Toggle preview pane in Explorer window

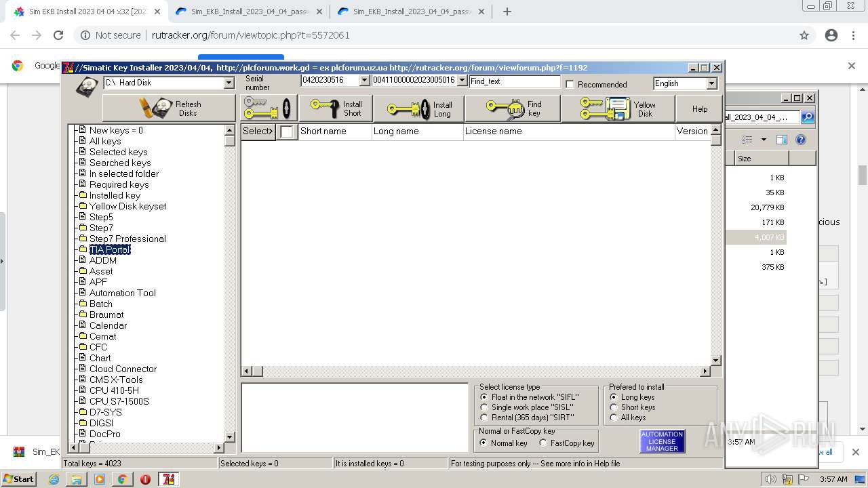[x=782, y=140]
